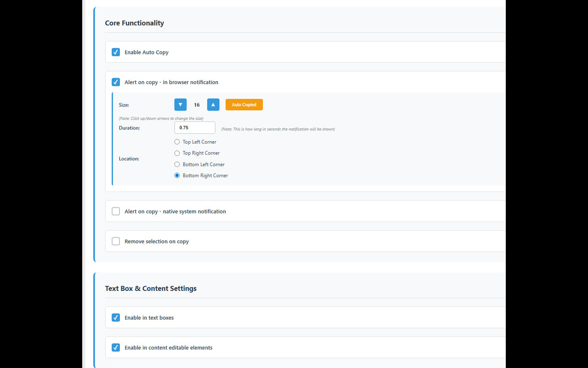Viewport: 588px width, 368px height.
Task: Disable Enable in text boxes checkbox
Action: click(x=116, y=317)
